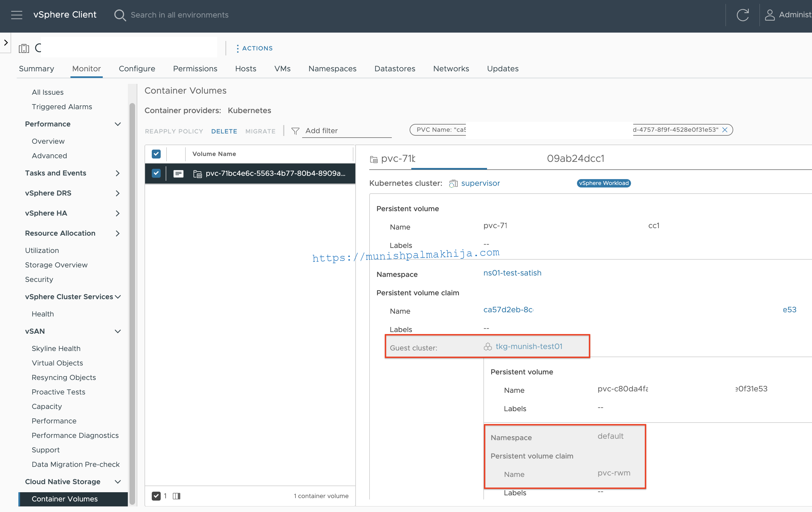Go to the VMs tab
This screenshot has height=512, width=812.
pos(283,69)
